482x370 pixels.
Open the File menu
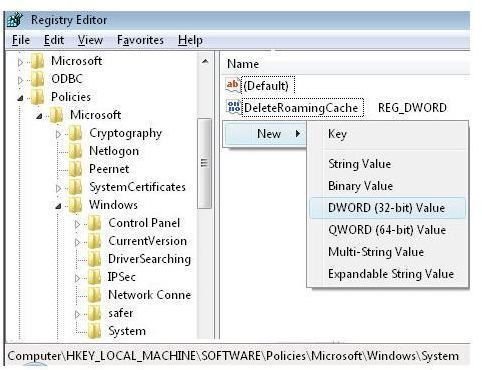click(x=21, y=40)
